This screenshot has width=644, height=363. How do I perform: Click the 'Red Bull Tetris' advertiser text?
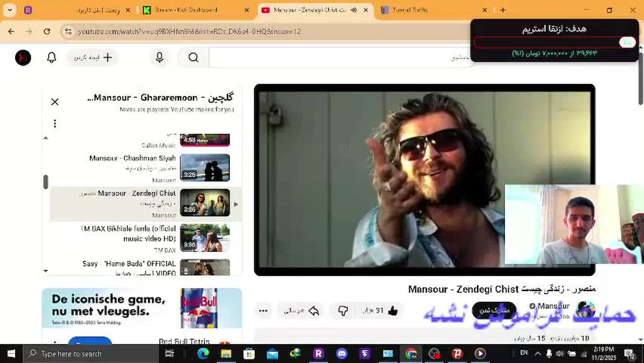184,341
